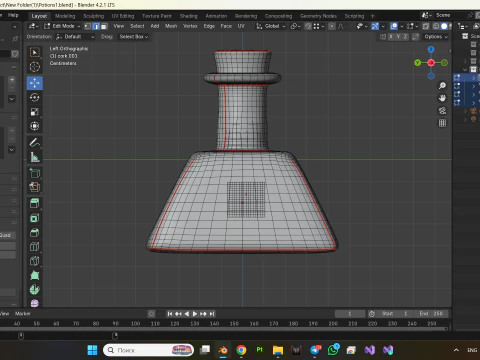
Task: Open the Geometry Nodes workspace tab
Action: [x=318, y=16]
